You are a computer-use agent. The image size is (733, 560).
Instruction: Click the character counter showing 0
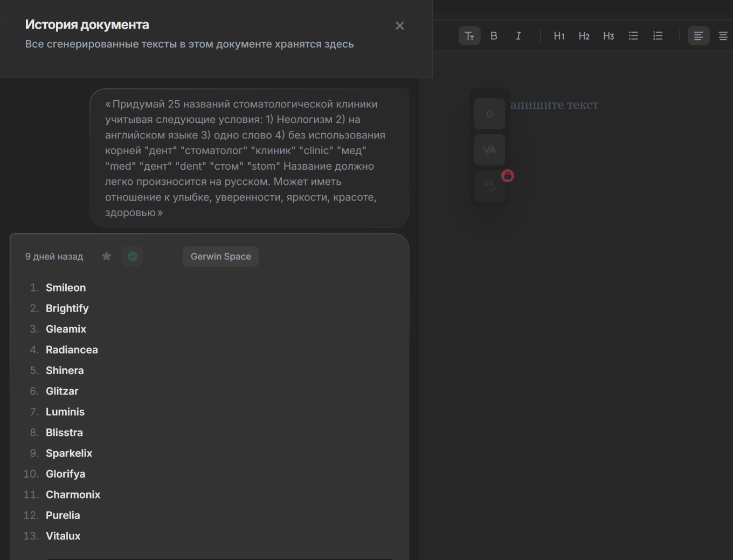(489, 114)
